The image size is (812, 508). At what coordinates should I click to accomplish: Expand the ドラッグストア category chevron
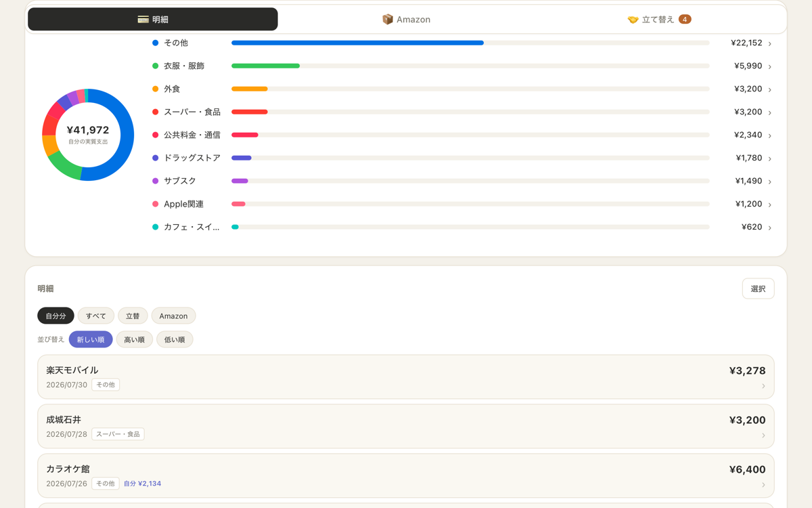[x=770, y=158]
